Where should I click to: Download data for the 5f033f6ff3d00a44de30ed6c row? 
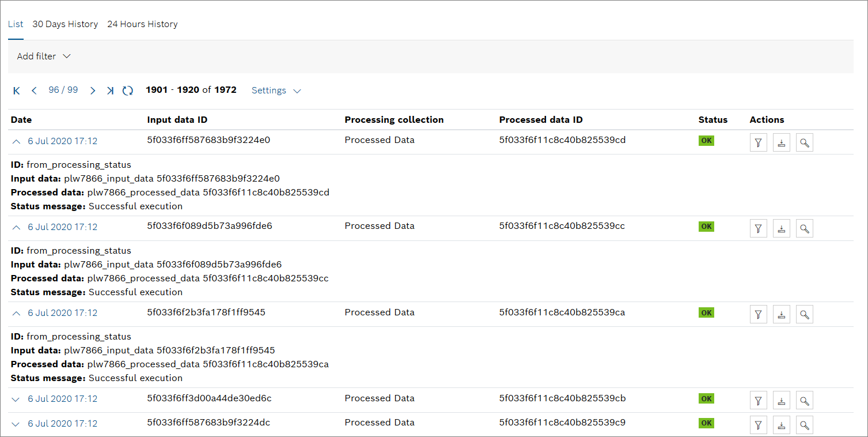781,401
